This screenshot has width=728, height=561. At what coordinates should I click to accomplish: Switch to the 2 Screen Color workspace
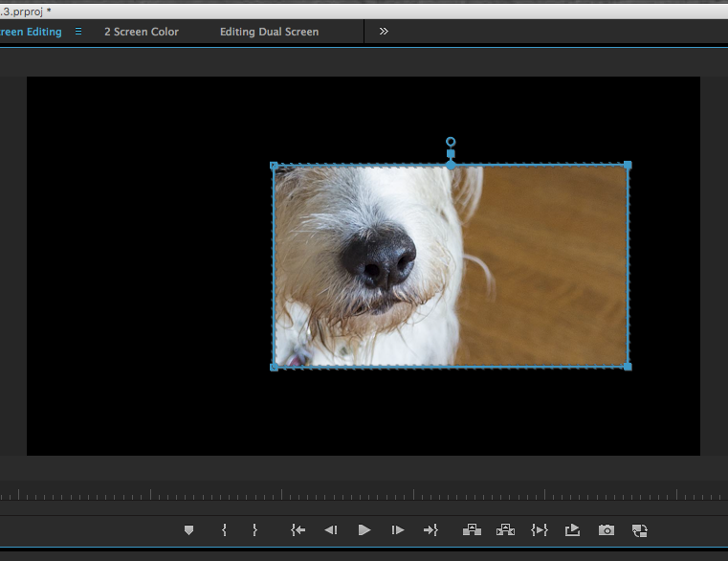(142, 32)
